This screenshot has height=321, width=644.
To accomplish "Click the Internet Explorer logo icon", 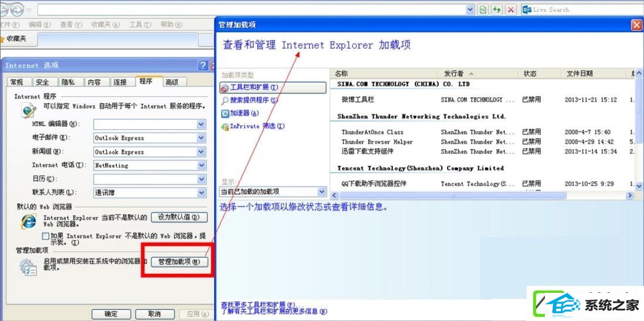I will (x=29, y=222).
